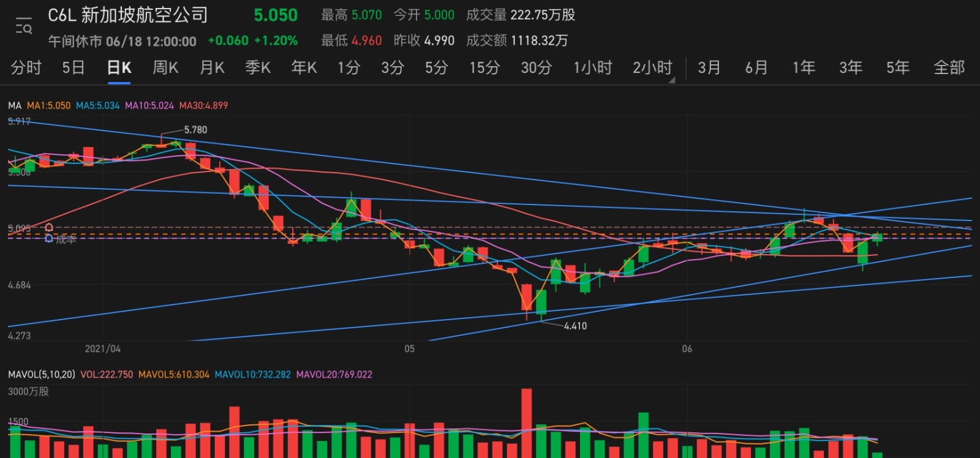980x458 pixels.
Task: Click the 3000万股 volume axis label
Action: (28, 391)
